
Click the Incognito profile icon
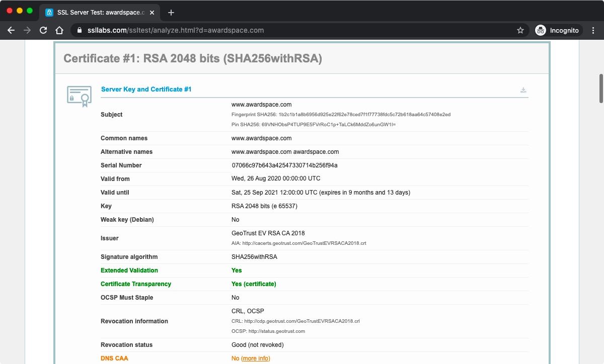pyautogui.click(x=541, y=30)
